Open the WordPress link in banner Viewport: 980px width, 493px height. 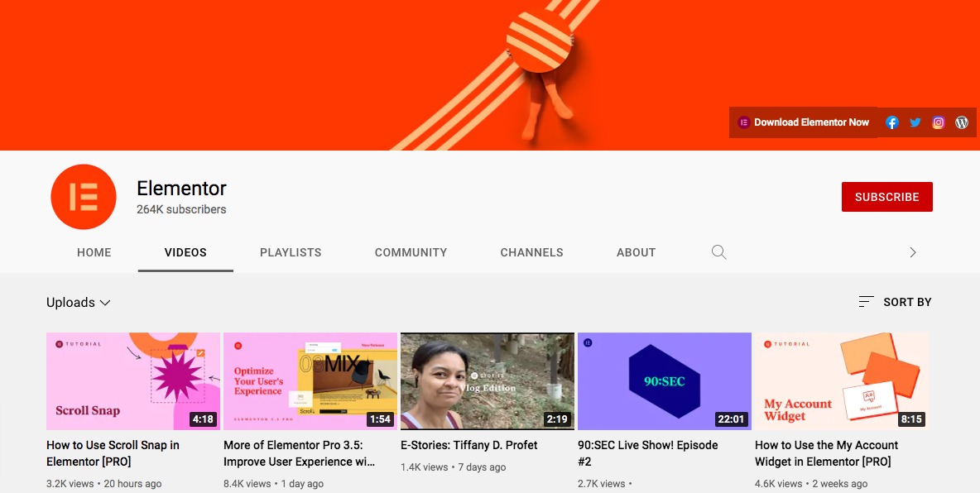coord(961,122)
